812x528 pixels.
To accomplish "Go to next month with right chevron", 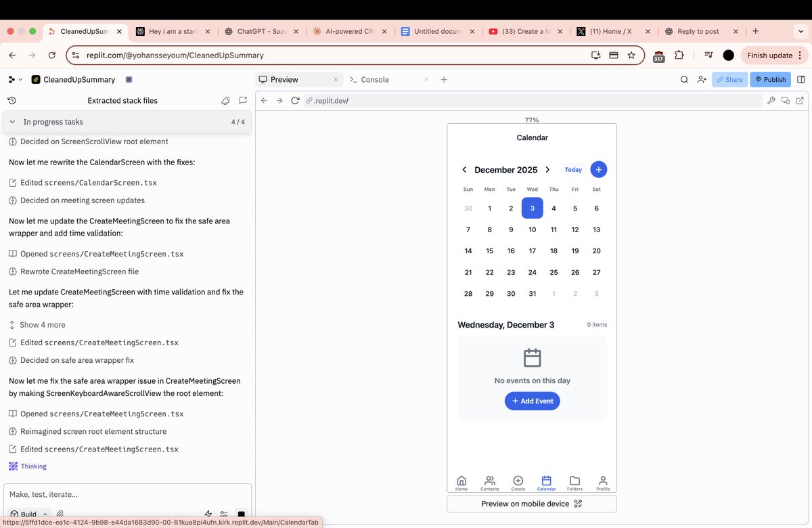I will tap(547, 170).
